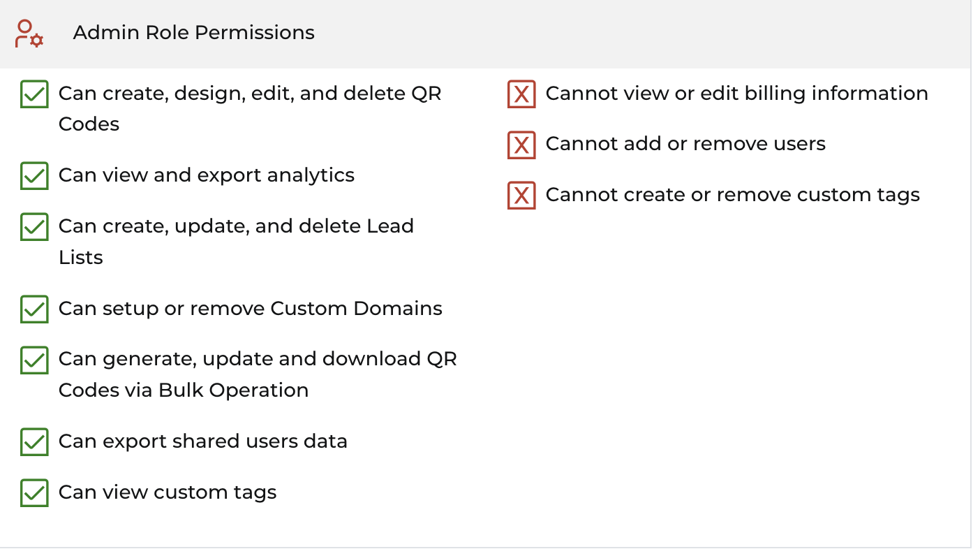Click the Can create, update, and delete Lead Lists text

[237, 242]
